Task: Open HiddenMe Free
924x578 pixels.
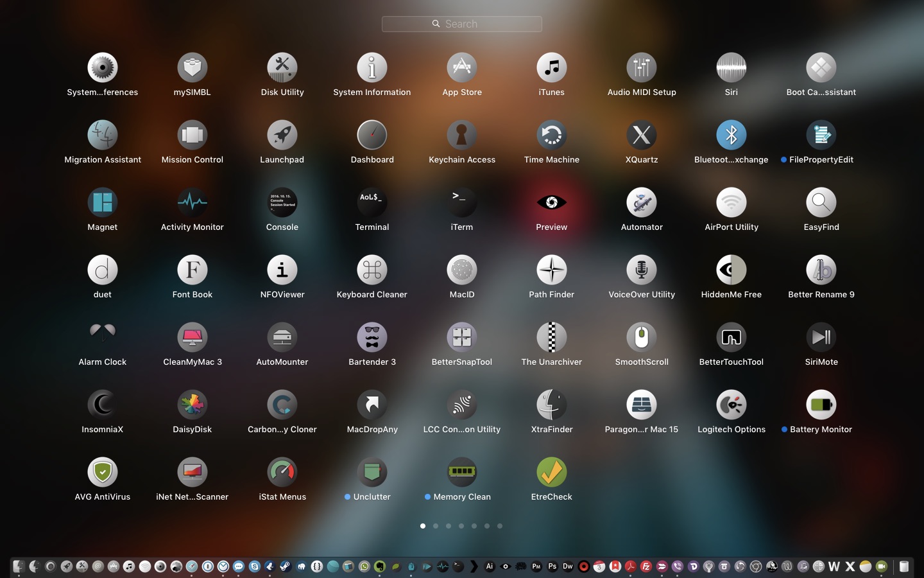Action: click(732, 270)
